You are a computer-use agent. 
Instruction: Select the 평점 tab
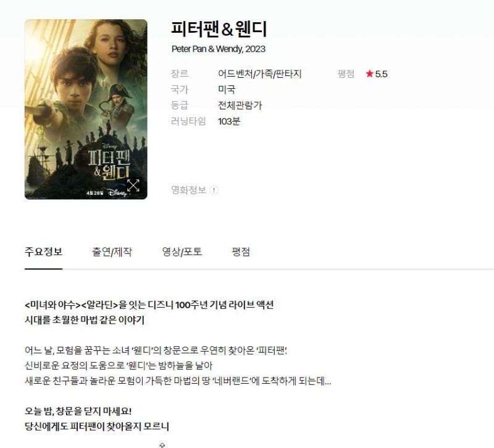tap(241, 252)
